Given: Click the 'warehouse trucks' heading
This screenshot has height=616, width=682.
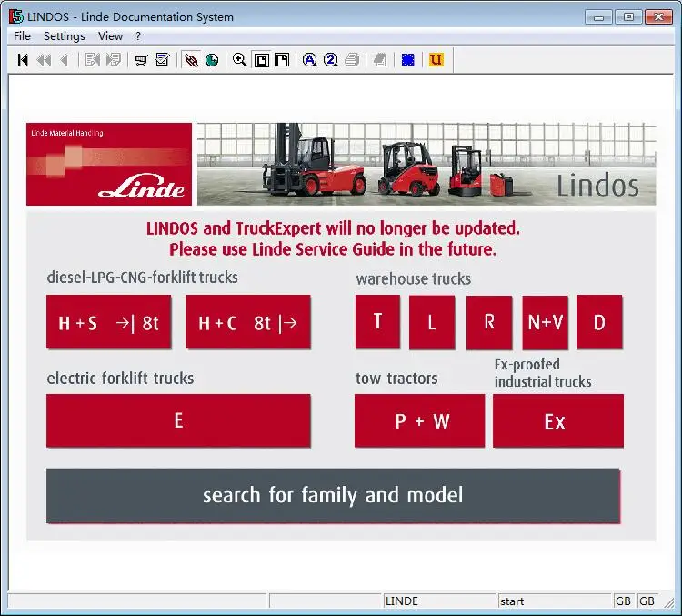Looking at the screenshot, I should pyautogui.click(x=413, y=278).
